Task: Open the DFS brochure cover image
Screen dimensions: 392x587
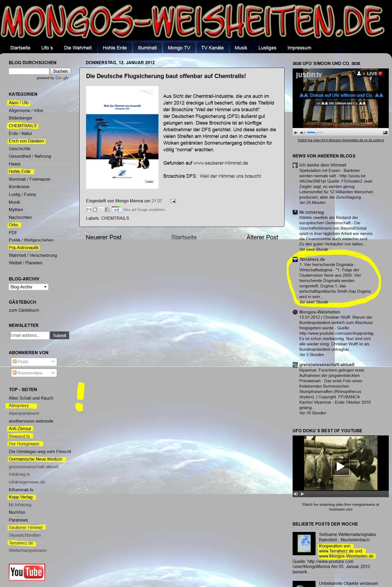Action: click(x=122, y=137)
